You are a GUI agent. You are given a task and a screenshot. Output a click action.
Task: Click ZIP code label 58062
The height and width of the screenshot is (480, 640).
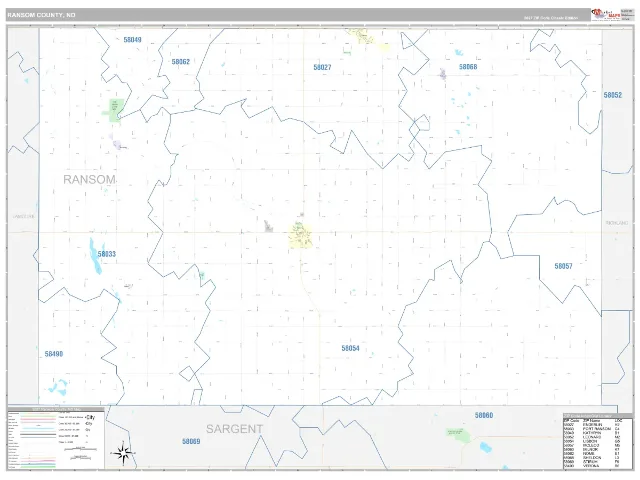(x=180, y=62)
